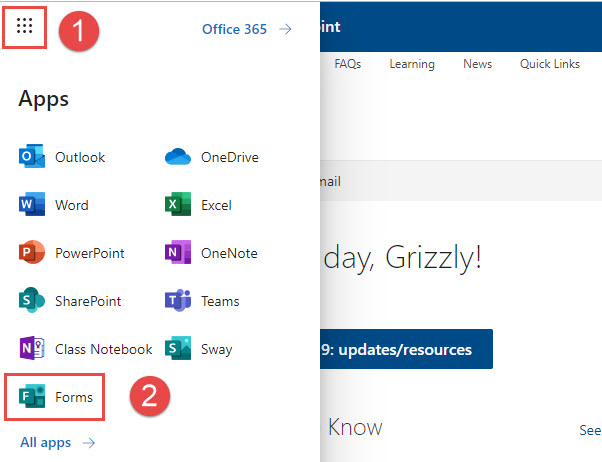Image resolution: width=602 pixels, height=462 pixels.
Task: Click the Word app icon
Action: click(x=32, y=204)
